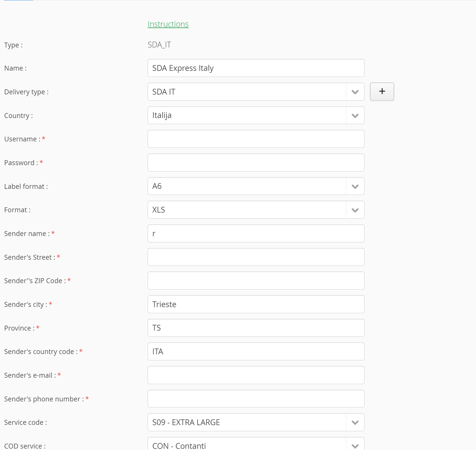The image size is (476, 450).
Task: Open the Instructions link
Action: click(x=168, y=24)
